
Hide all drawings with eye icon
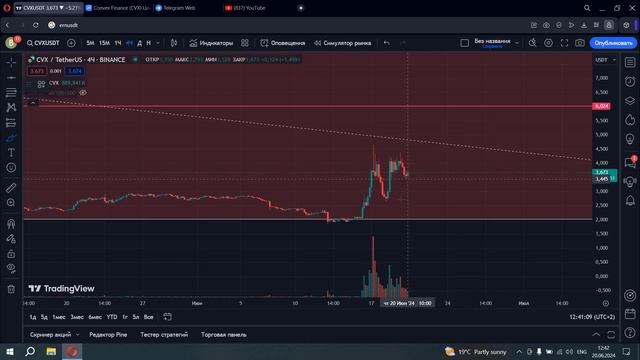click(x=11, y=269)
